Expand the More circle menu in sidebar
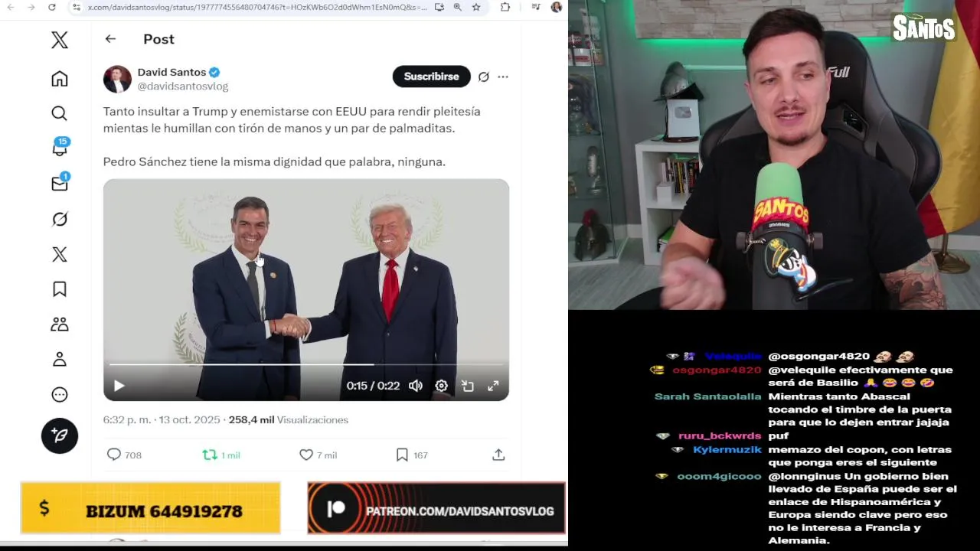This screenshot has width=980, height=551. tap(59, 394)
